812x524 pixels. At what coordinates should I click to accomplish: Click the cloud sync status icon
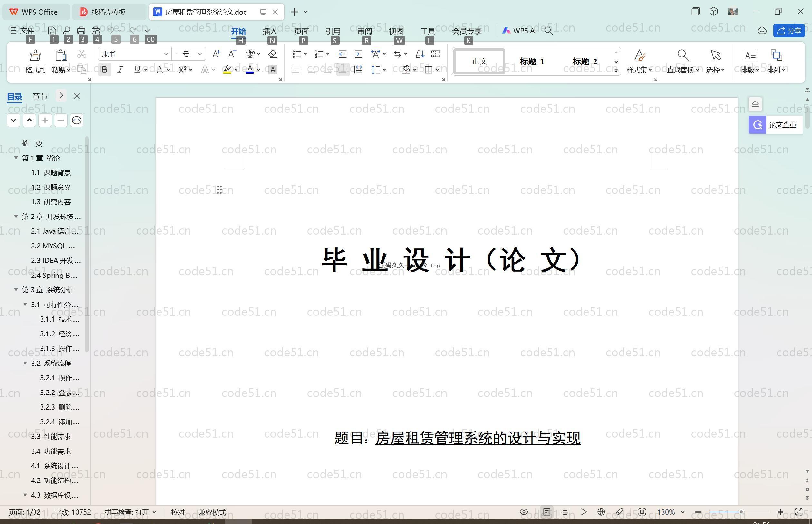tap(762, 31)
